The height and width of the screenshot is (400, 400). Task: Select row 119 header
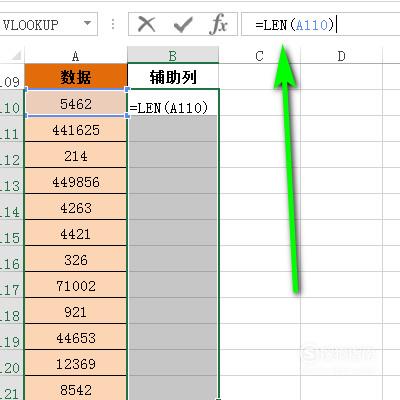click(x=12, y=337)
